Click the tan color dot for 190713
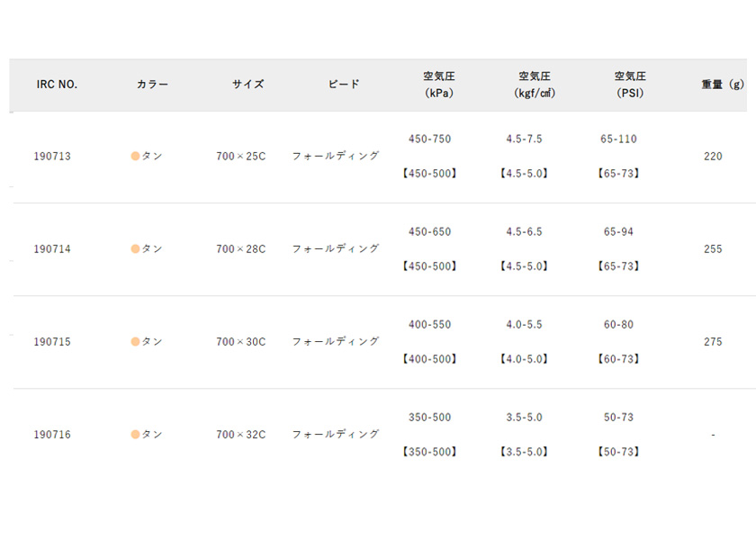This screenshot has height=540, width=756. (136, 157)
